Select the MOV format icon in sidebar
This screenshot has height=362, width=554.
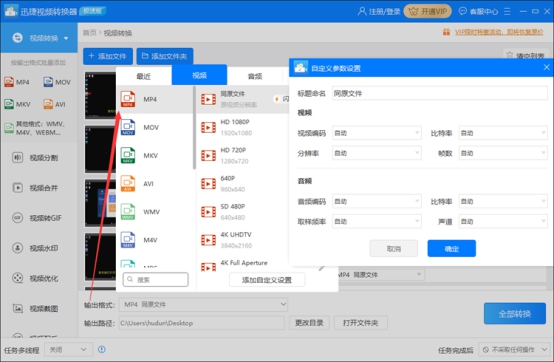[x=48, y=82]
